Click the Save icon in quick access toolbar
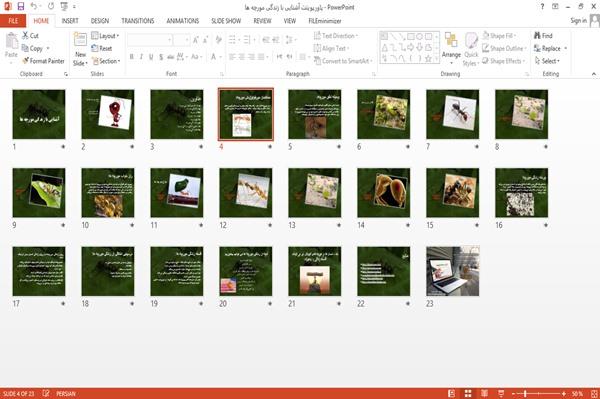This screenshot has height=399, width=600. [21, 7]
